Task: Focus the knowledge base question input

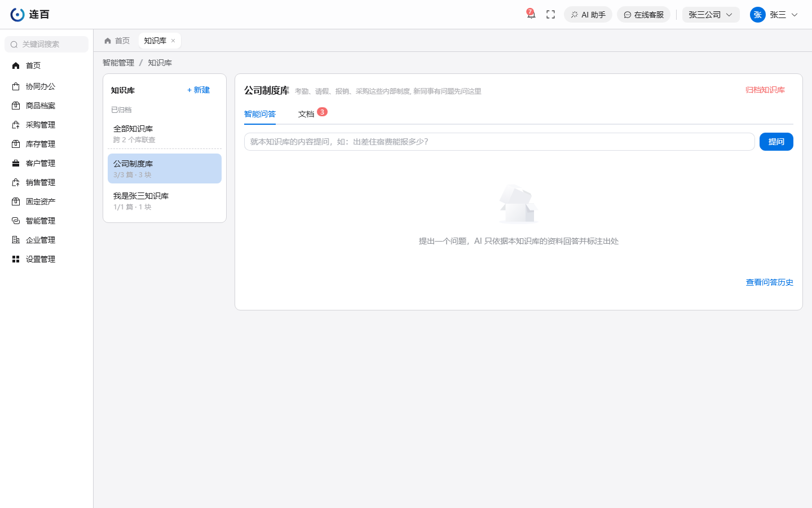Action: 499,142
